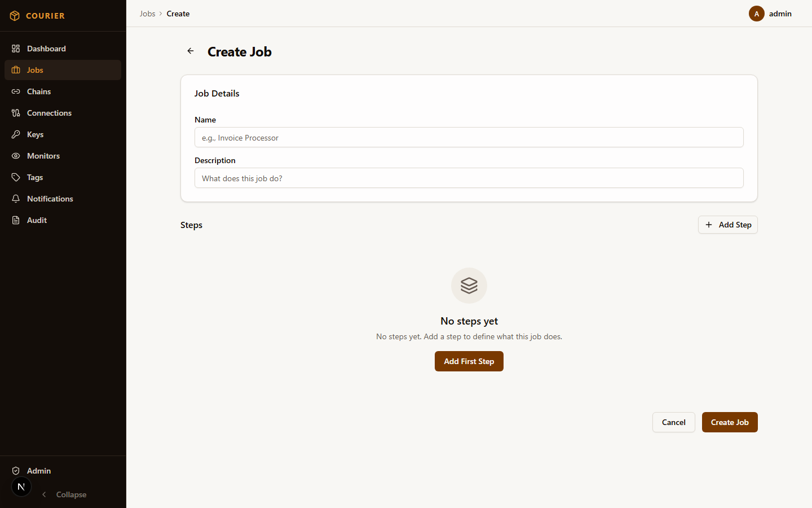Cancel the job creation
Image resolution: width=812 pixels, height=508 pixels.
click(673, 422)
